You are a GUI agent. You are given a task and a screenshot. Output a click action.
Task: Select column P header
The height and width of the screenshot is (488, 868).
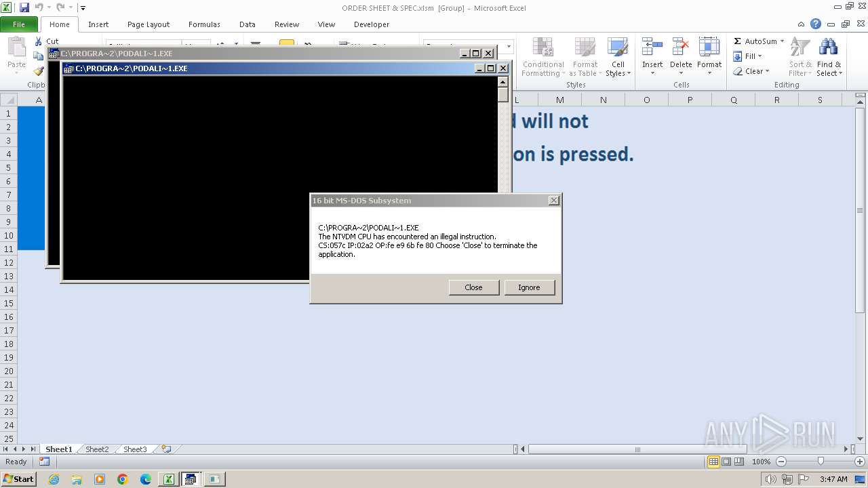pos(690,100)
